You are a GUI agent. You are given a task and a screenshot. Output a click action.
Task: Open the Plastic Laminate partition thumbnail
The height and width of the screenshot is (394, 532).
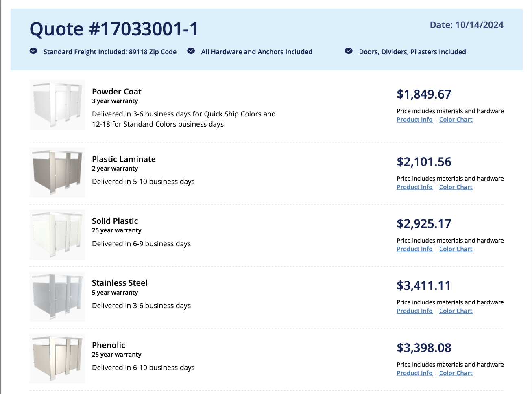tap(57, 173)
